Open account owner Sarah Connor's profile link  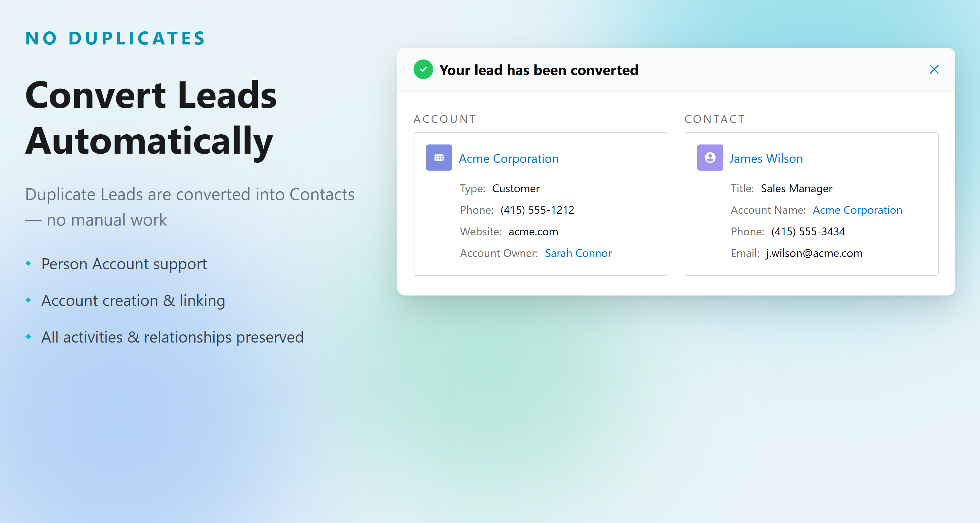(x=578, y=253)
